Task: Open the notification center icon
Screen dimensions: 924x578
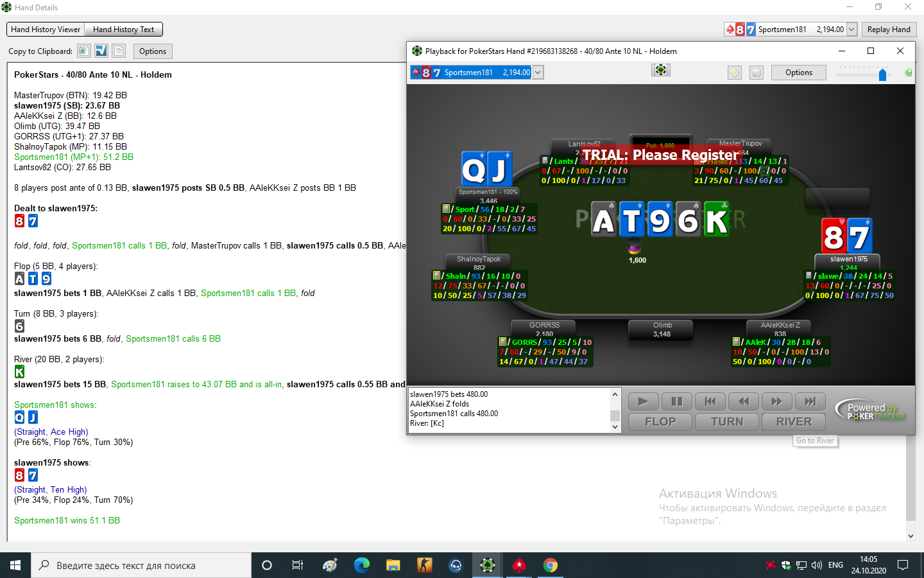Action: click(x=903, y=565)
